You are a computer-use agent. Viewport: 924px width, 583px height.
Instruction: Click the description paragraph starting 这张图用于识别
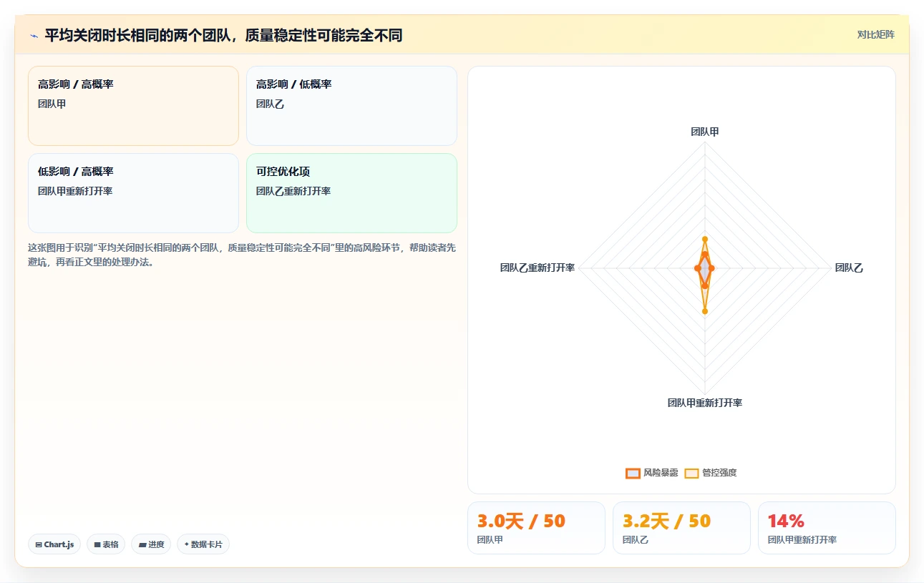[x=242, y=255]
